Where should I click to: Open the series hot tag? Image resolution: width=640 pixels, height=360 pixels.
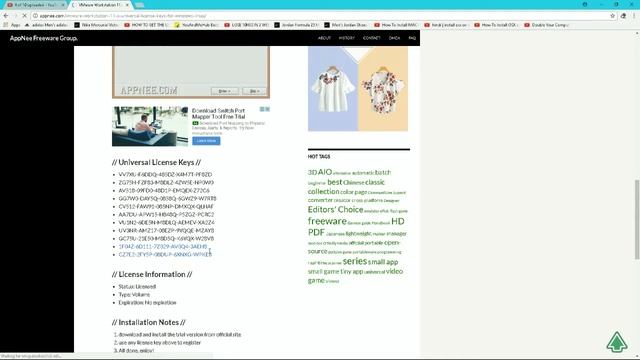coord(355,261)
